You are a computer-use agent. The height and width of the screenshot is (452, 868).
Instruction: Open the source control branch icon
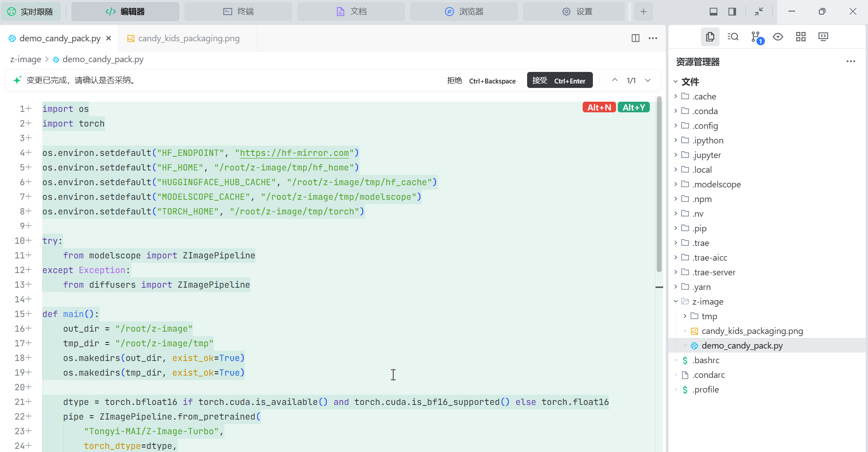click(756, 37)
